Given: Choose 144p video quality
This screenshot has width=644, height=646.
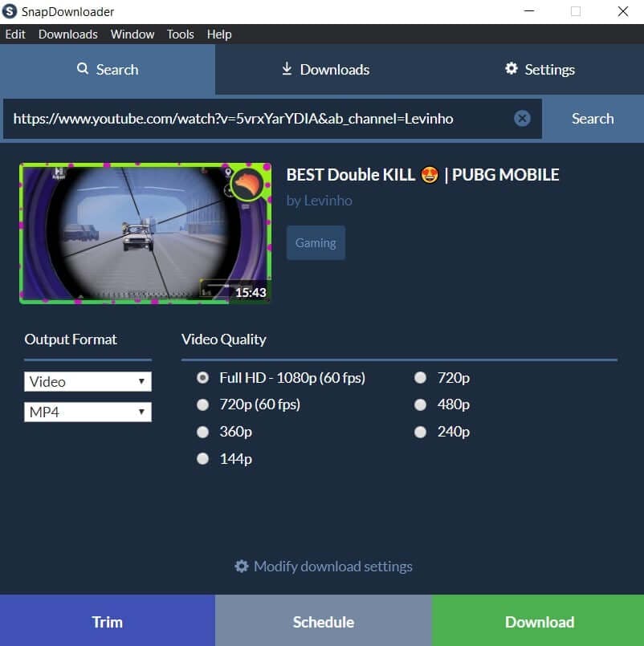Looking at the screenshot, I should [x=202, y=459].
